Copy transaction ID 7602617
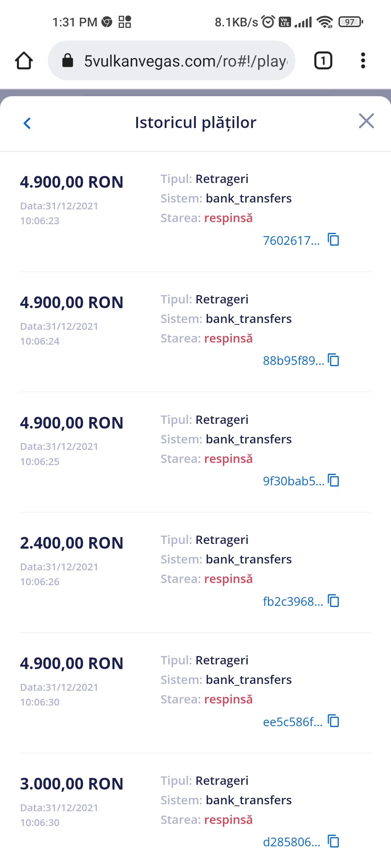The height and width of the screenshot is (868, 391). tap(333, 239)
